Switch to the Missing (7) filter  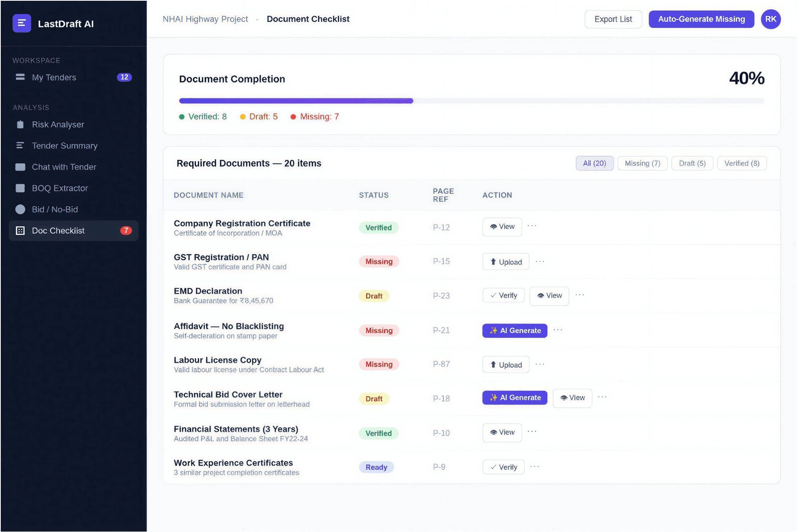pyautogui.click(x=642, y=163)
